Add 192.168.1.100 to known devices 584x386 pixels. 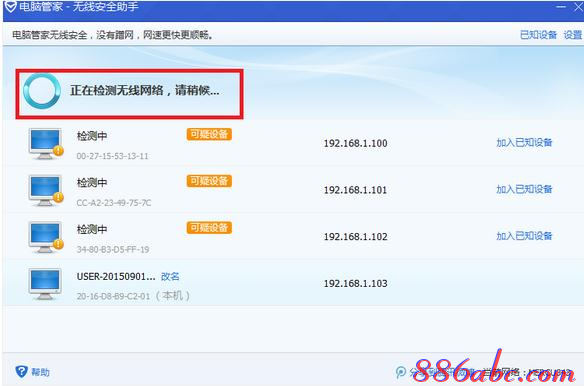(x=524, y=142)
